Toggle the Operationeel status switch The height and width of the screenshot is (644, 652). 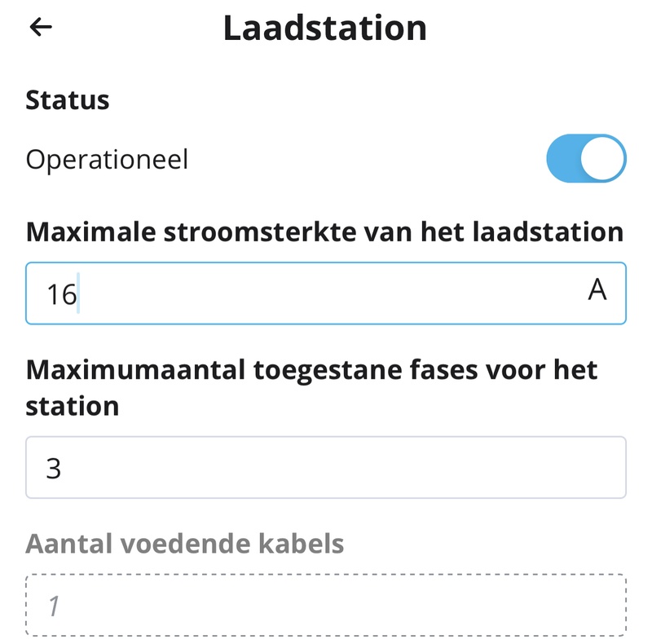click(x=586, y=158)
